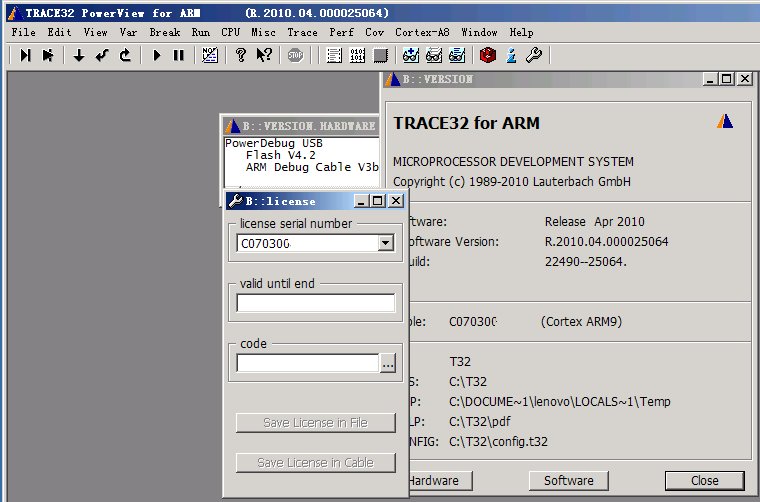This screenshot has width=760, height=502.
Task: Click the glasses with plus Watch icon
Action: [411, 55]
